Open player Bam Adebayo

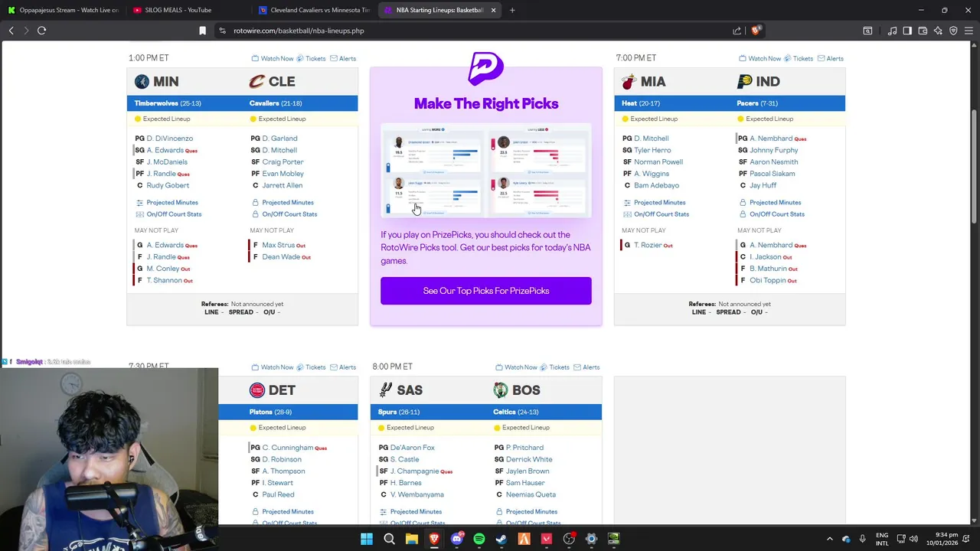(656, 185)
